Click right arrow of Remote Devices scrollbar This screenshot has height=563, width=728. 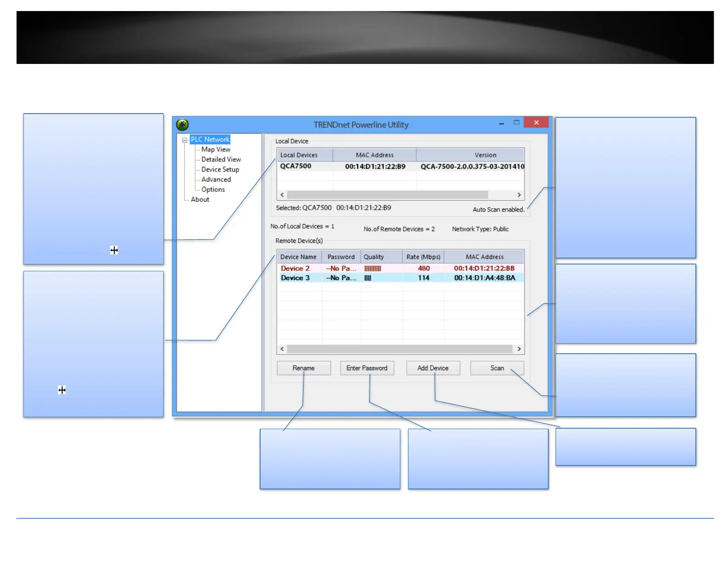point(519,349)
